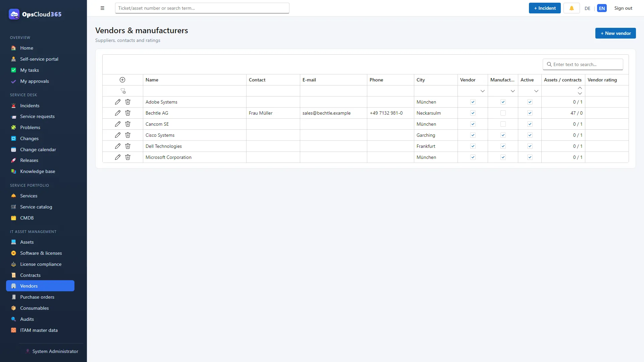This screenshot has height=362, width=644.
Task: Toggle Active checkbox for Microsoft Corporation
Action: (530, 157)
